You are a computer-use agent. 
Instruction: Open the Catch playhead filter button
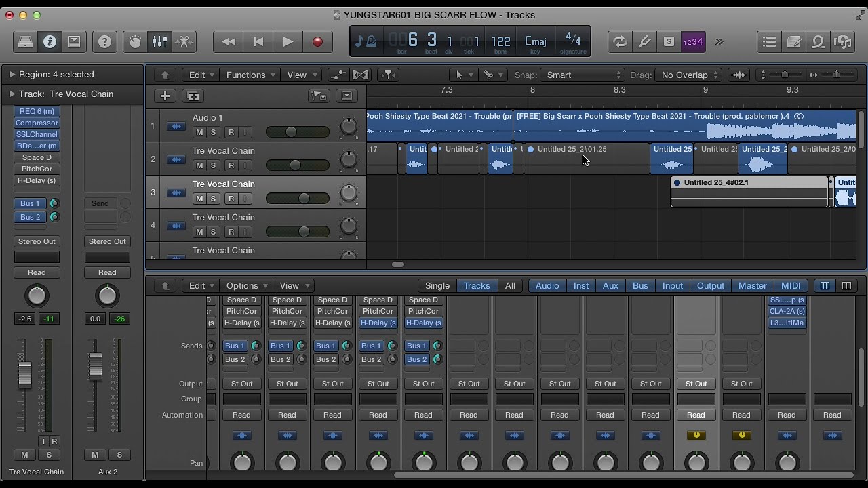click(x=388, y=75)
